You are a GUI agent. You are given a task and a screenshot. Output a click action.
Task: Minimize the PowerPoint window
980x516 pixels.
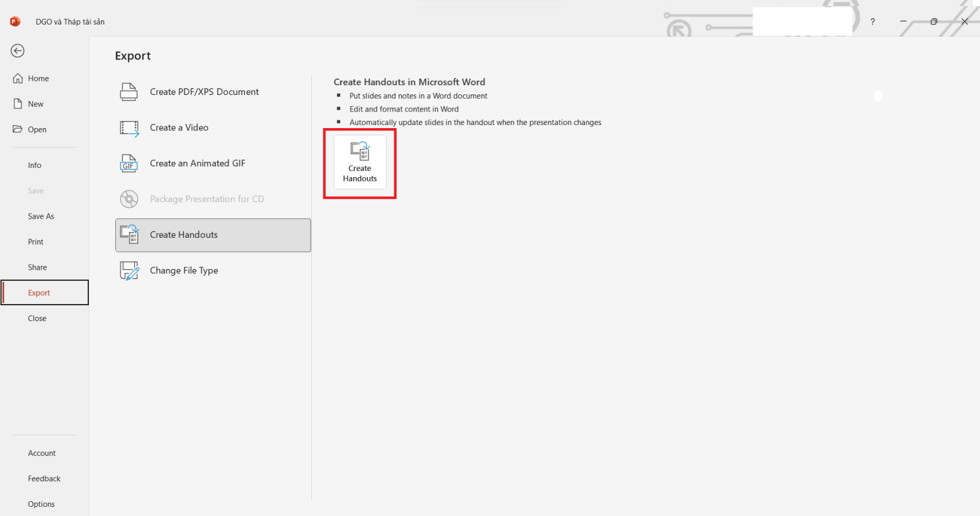click(903, 21)
